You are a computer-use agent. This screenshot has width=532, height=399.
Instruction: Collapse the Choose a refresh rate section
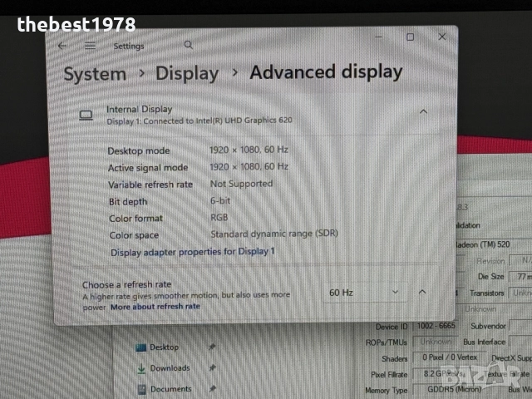pyautogui.click(x=422, y=292)
